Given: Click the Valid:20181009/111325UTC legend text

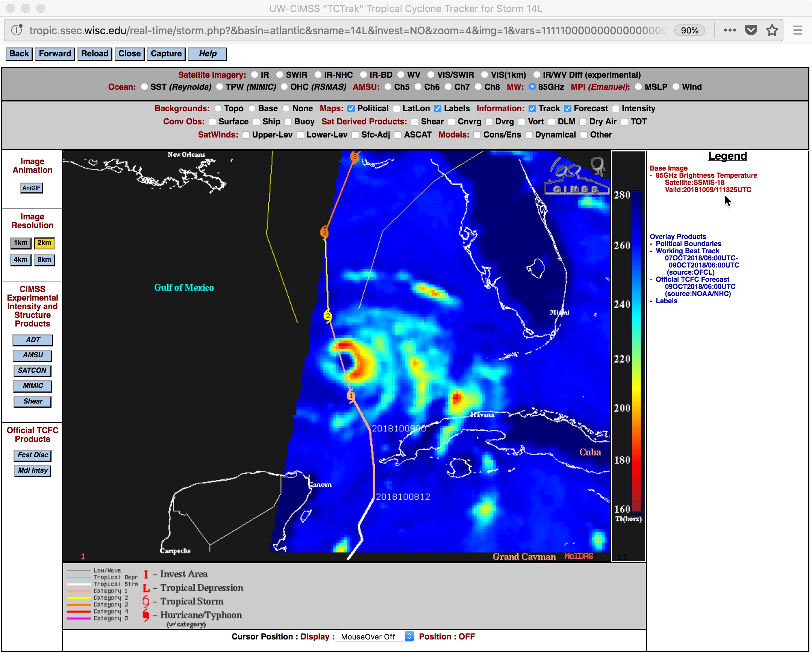Looking at the screenshot, I should pos(707,190).
